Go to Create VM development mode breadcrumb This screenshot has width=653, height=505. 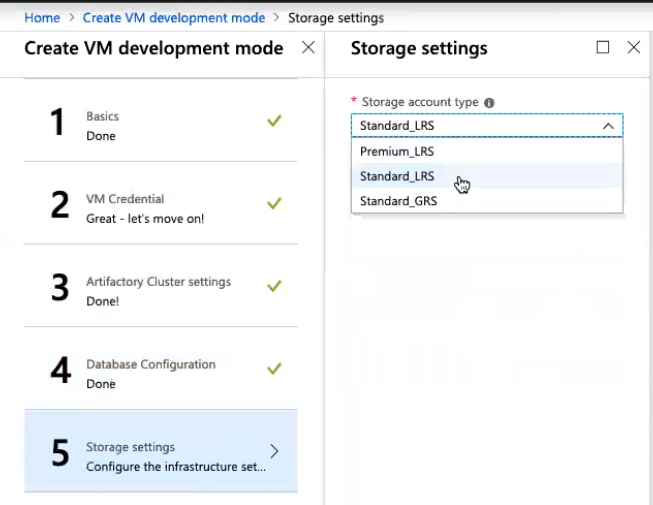[173, 17]
